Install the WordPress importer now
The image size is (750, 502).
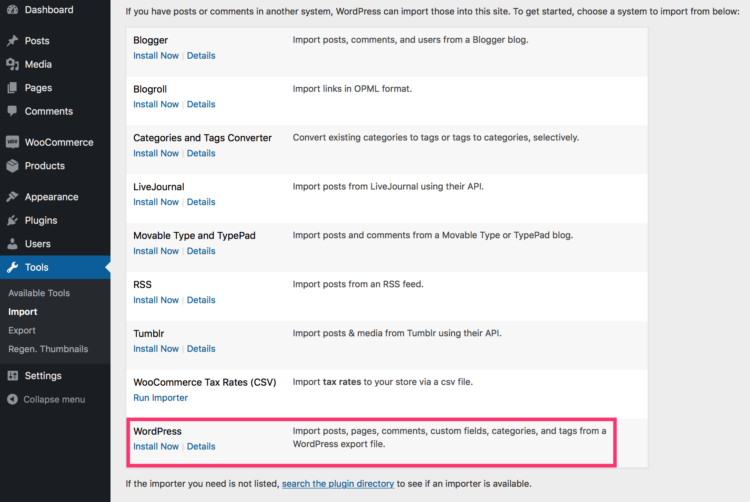[156, 447]
